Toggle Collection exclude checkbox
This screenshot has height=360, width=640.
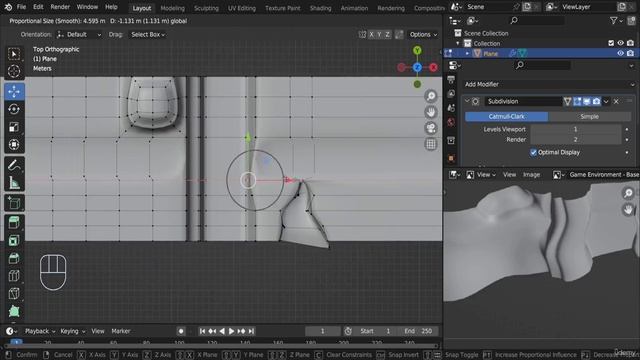pos(611,43)
